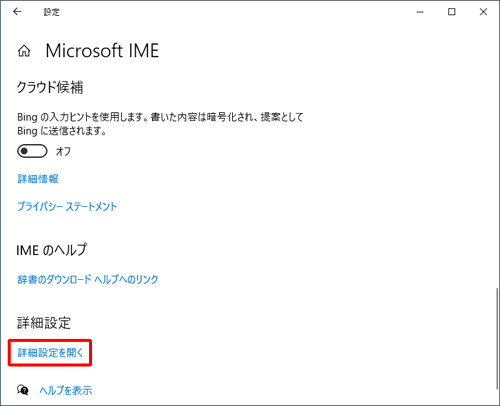Viewport: 500px width, 406px height.
Task: Open the ヘルプを表示 link
Action: tap(66, 390)
